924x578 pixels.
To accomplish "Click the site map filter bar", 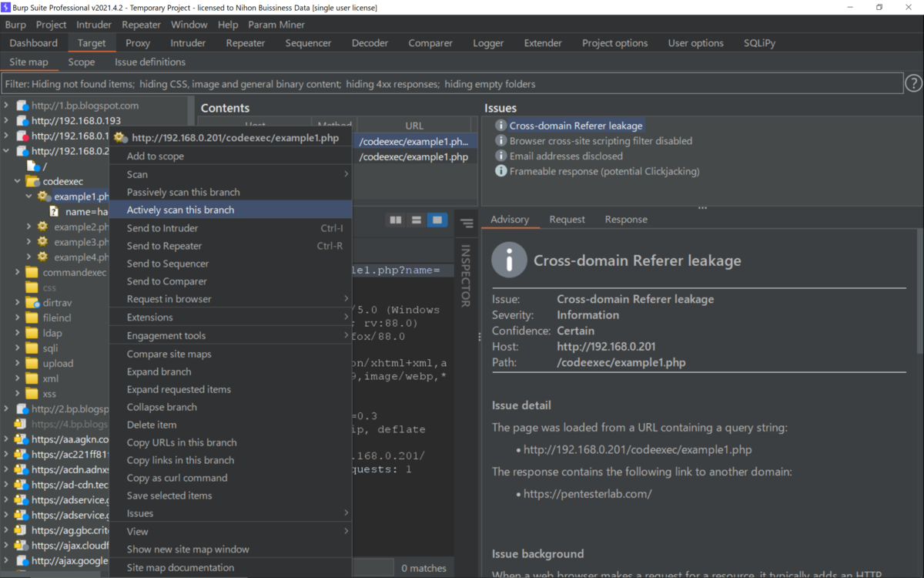I will point(452,84).
